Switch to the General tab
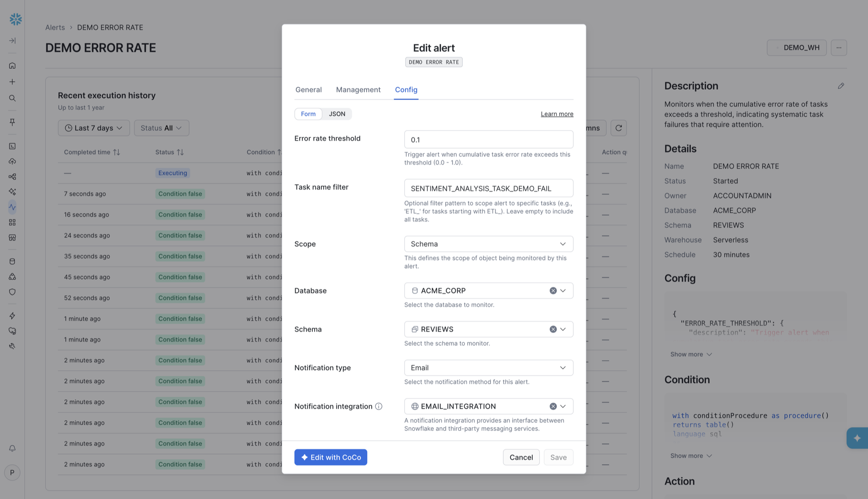This screenshot has height=499, width=868. tap(308, 90)
